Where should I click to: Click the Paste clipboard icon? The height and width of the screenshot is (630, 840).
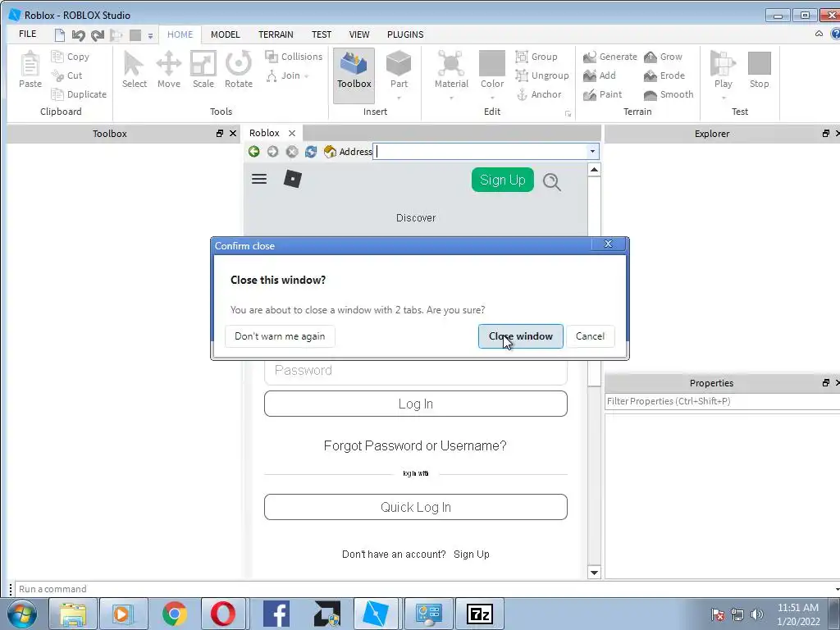30,64
